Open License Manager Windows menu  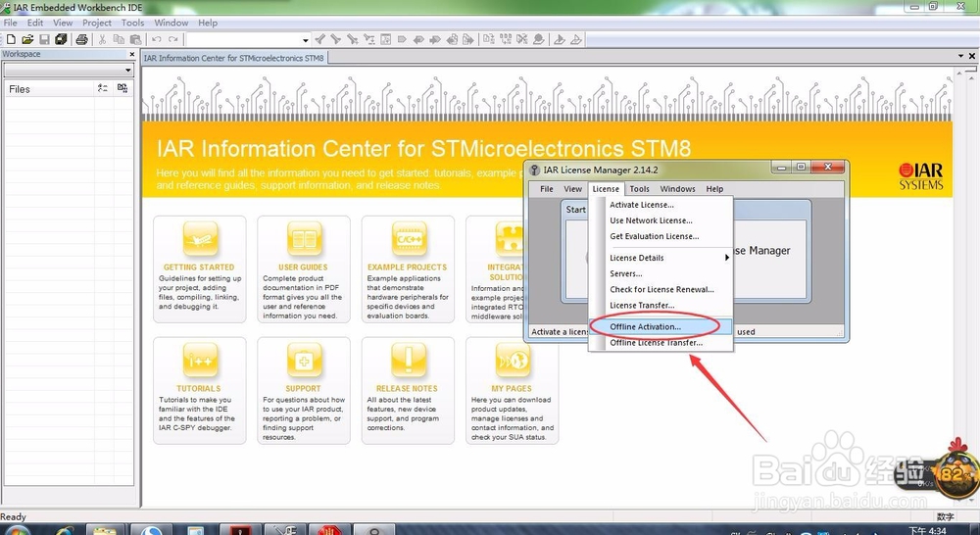click(677, 189)
